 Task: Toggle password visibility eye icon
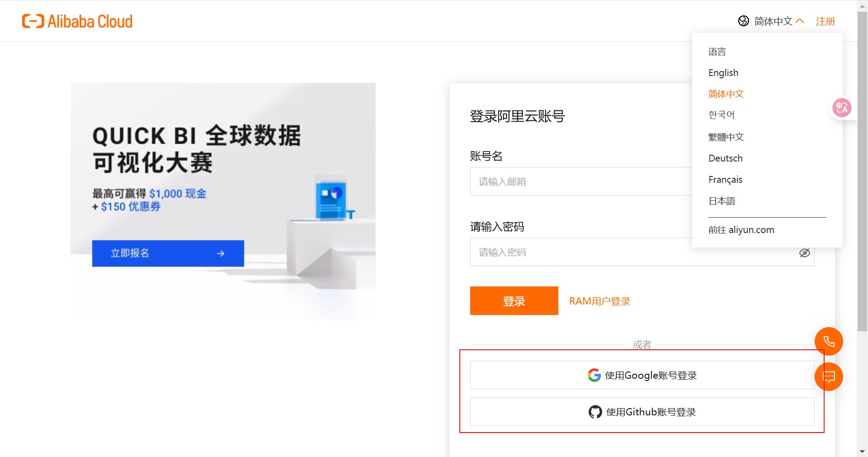(804, 253)
